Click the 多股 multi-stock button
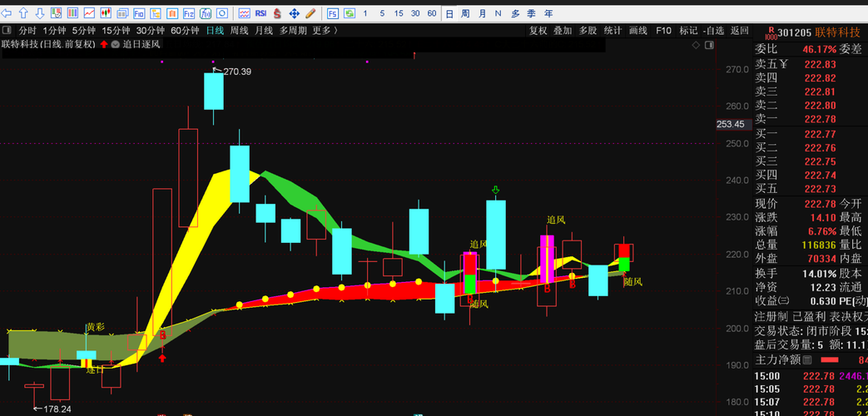 pos(588,31)
